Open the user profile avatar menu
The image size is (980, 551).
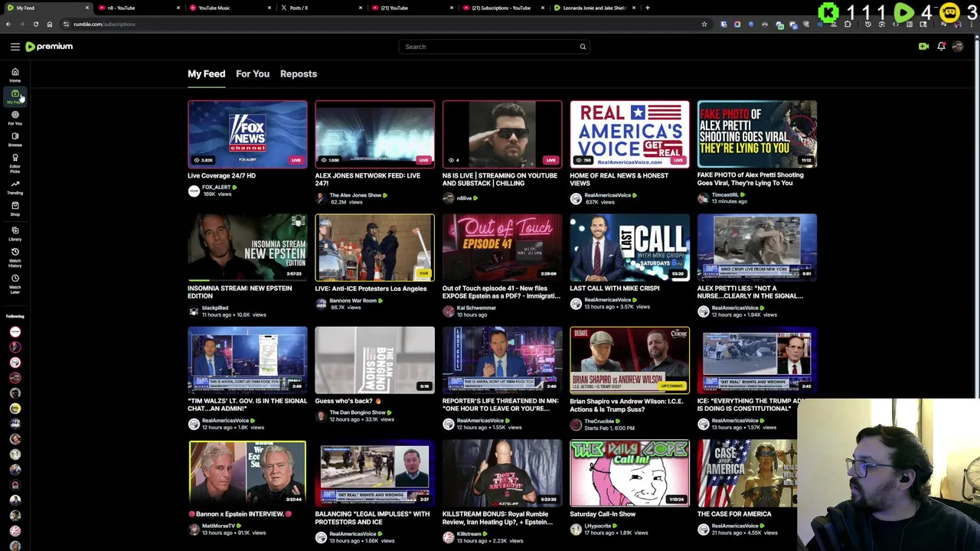(958, 47)
